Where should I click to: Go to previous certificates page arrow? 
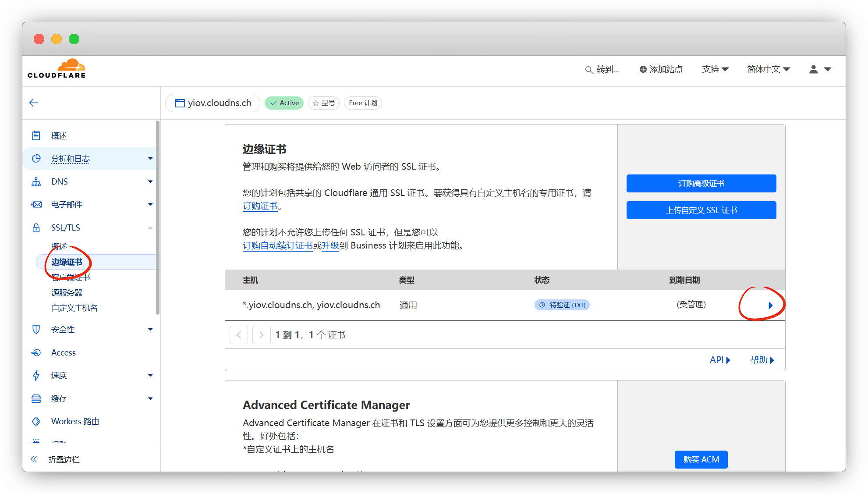(239, 335)
